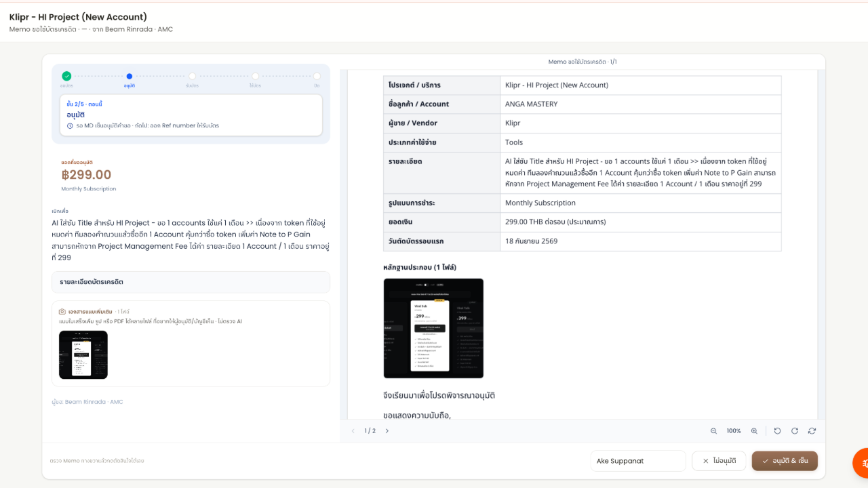Screen dimensions: 868x488
Task: Click the ชื่อลูกค้า / Account row label
Action: pos(418,104)
